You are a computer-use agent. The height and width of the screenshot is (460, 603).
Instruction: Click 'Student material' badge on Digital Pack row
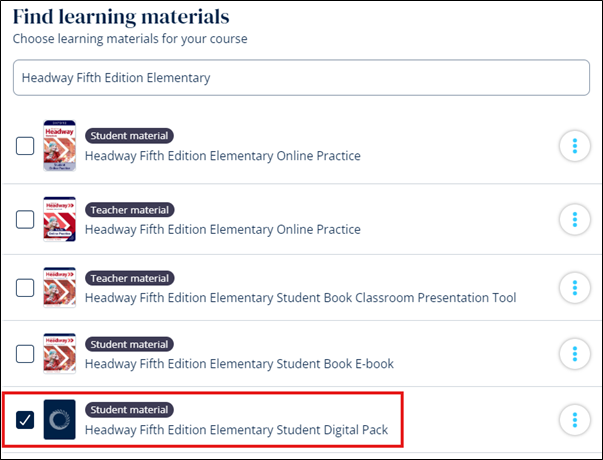129,410
